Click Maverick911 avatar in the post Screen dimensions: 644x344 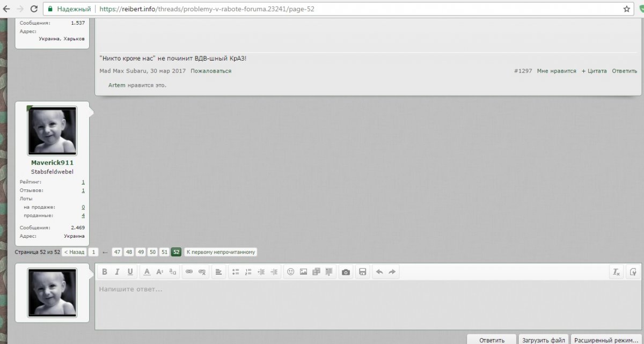[52, 130]
